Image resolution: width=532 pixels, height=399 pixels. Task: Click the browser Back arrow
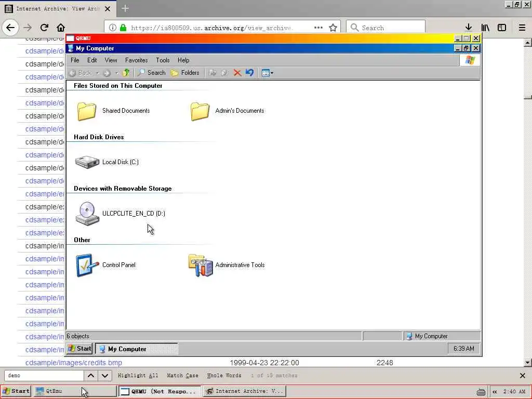coord(10,28)
